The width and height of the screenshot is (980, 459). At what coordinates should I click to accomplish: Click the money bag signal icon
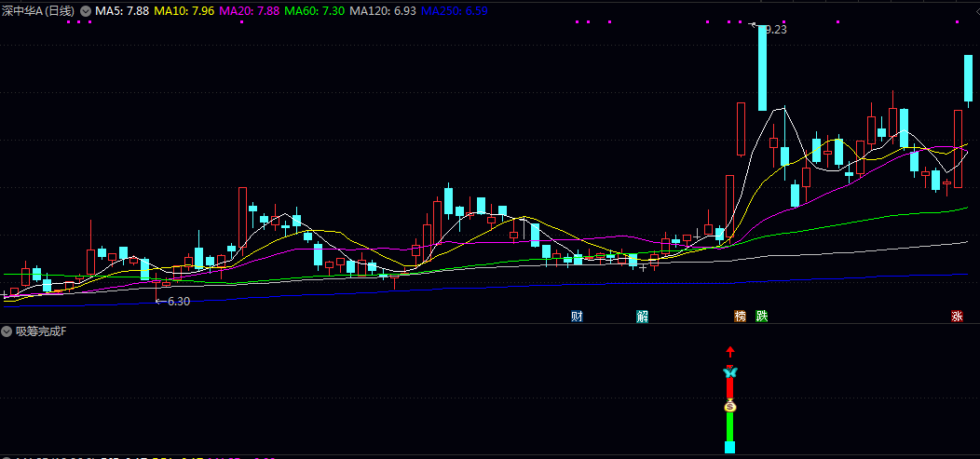(x=730, y=406)
